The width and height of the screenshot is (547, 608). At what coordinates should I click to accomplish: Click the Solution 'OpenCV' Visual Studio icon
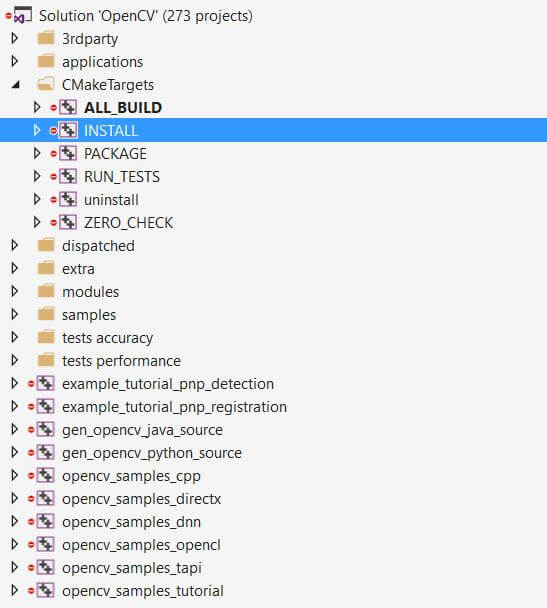point(22,15)
